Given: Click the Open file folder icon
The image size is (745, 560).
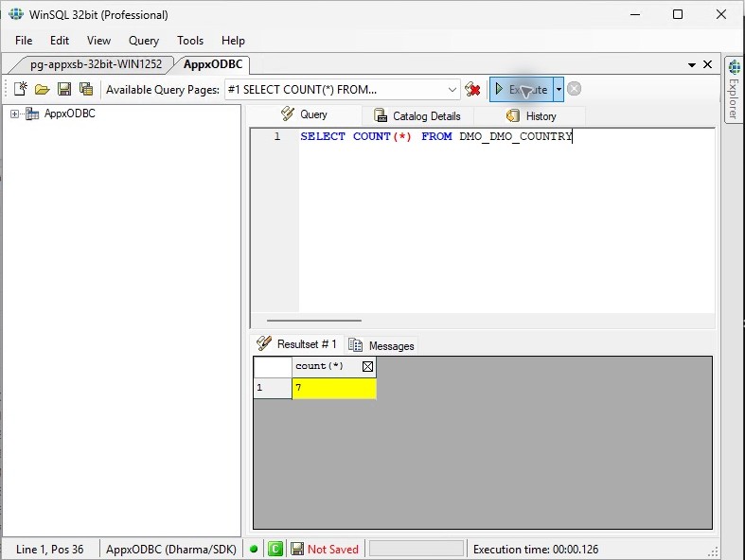Looking at the screenshot, I should click(43, 89).
